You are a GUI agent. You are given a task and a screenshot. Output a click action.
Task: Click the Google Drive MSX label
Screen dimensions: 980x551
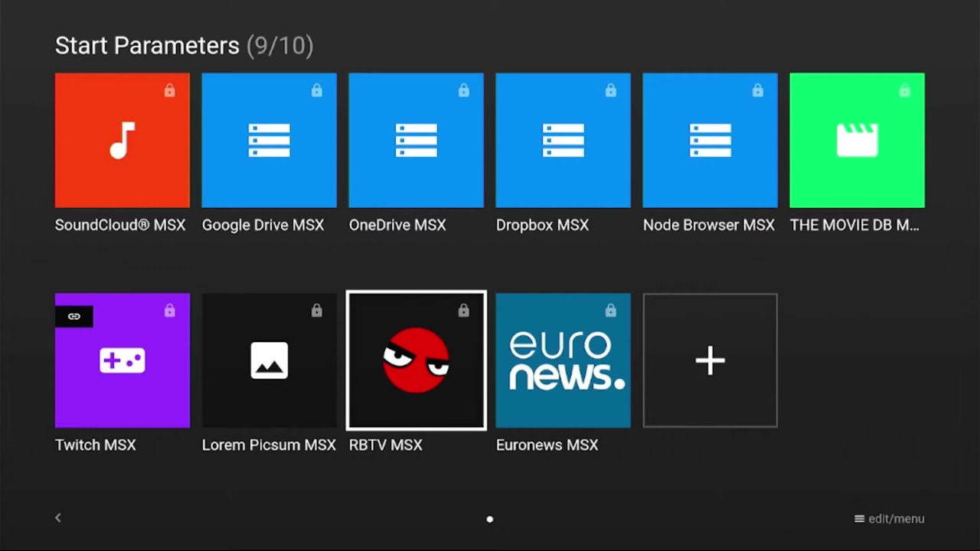coord(263,225)
